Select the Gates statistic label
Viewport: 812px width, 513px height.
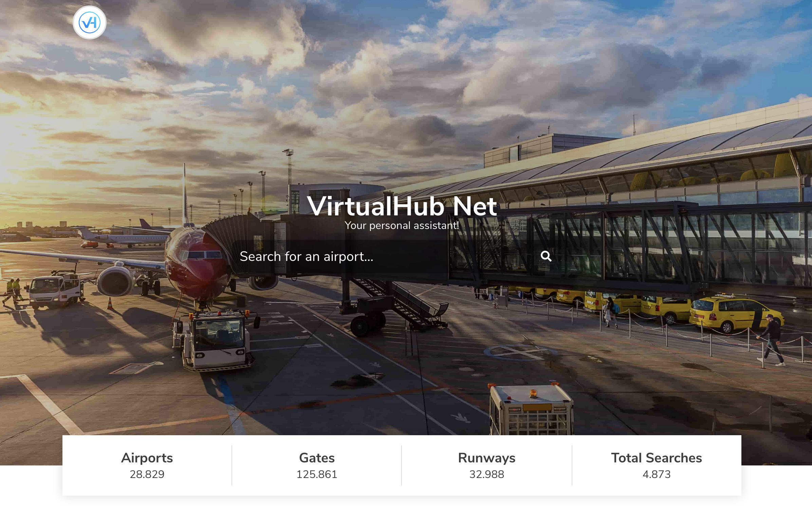317,458
